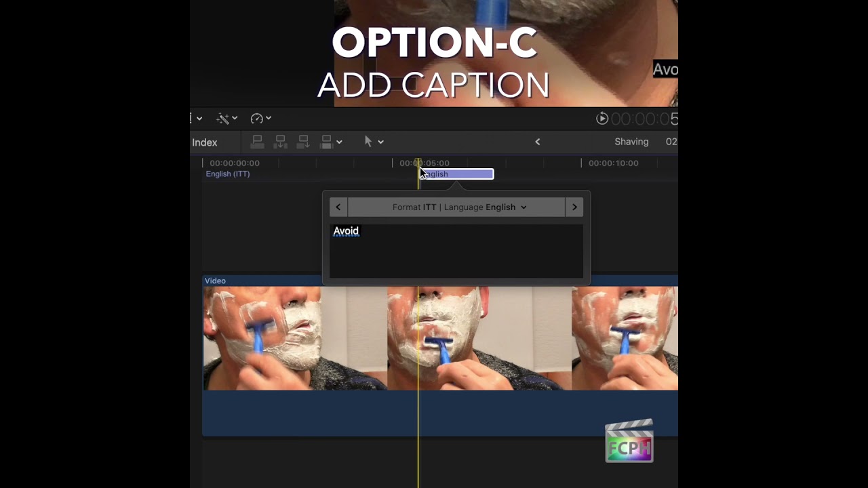Click the connect clip to storyline icon

point(257,142)
